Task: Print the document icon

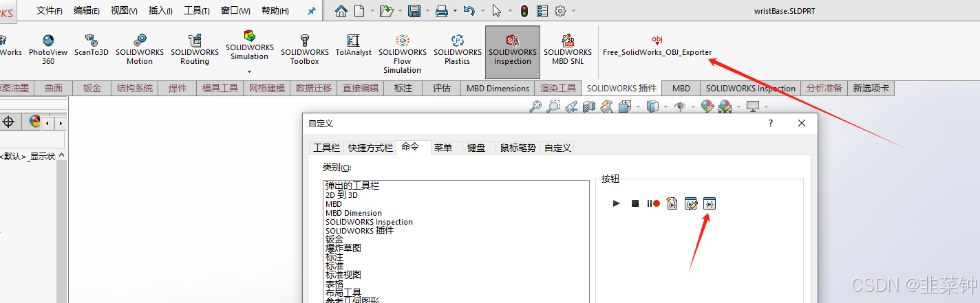Action: pyautogui.click(x=442, y=11)
